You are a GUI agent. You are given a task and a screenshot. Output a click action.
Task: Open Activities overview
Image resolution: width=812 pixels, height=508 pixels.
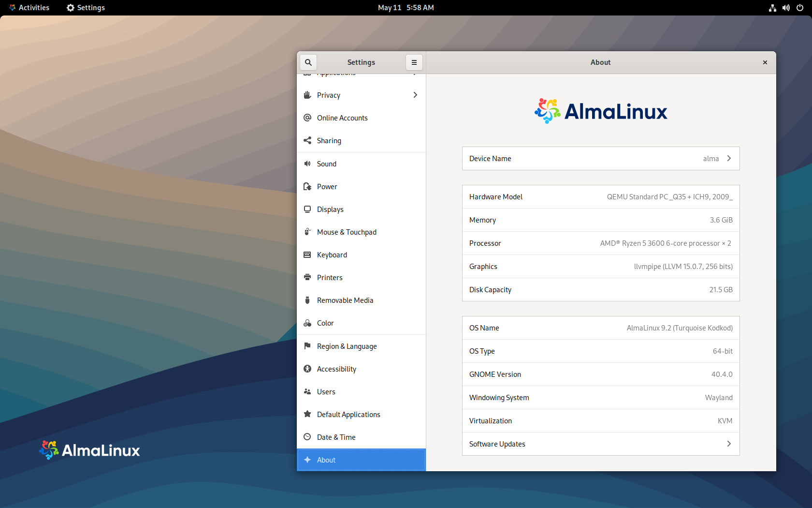[x=29, y=8]
